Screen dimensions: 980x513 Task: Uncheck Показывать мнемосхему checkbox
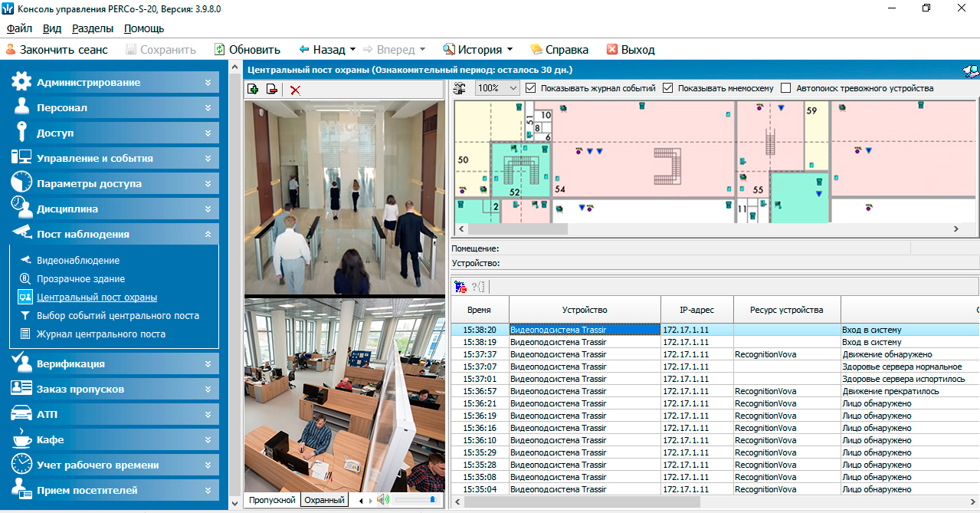668,88
